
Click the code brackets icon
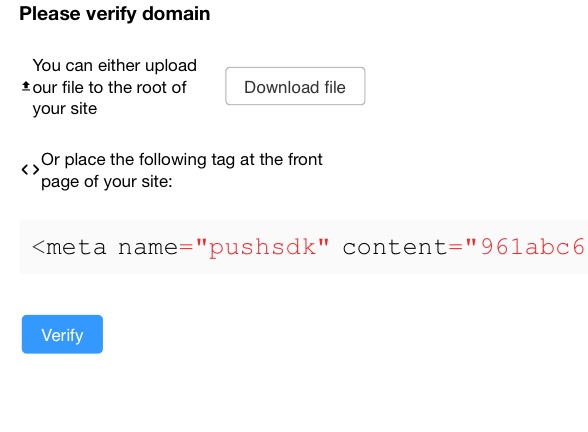pyautogui.click(x=30, y=170)
